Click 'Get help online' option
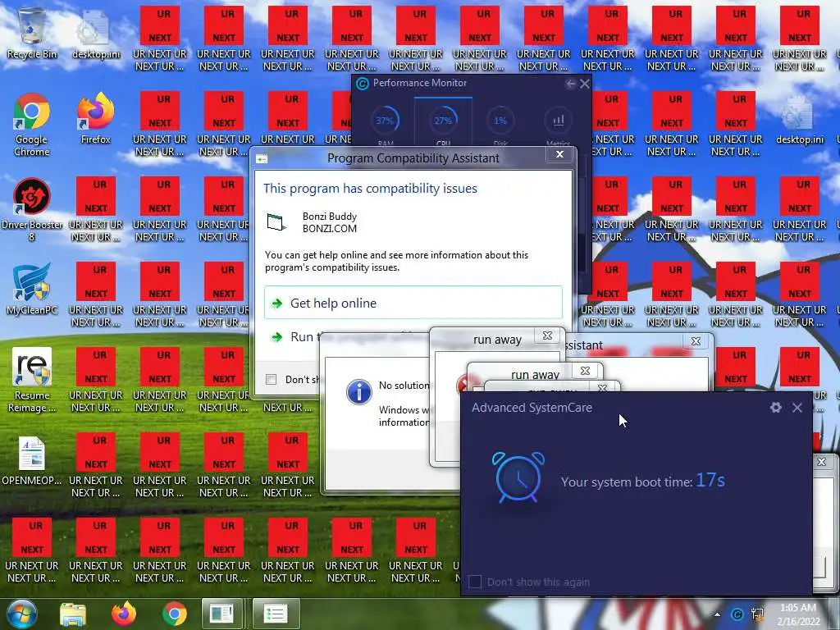Screen dimensions: 840x630 pyautogui.click(x=413, y=303)
